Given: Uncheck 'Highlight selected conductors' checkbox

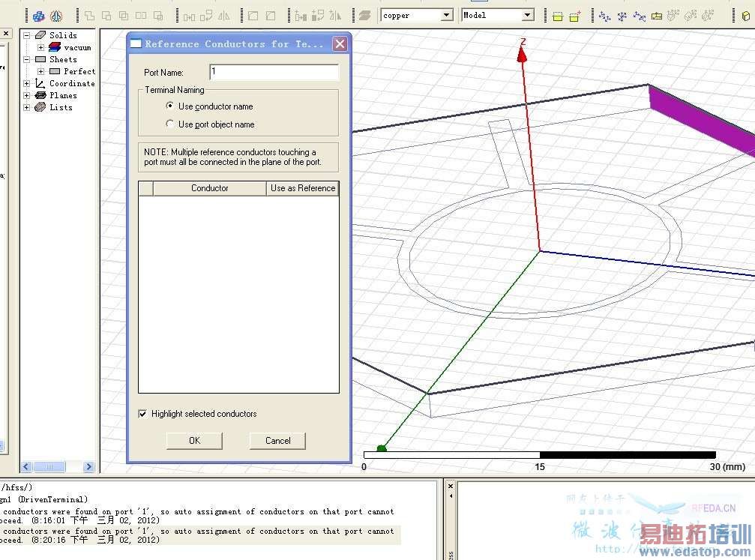Looking at the screenshot, I should point(143,414).
